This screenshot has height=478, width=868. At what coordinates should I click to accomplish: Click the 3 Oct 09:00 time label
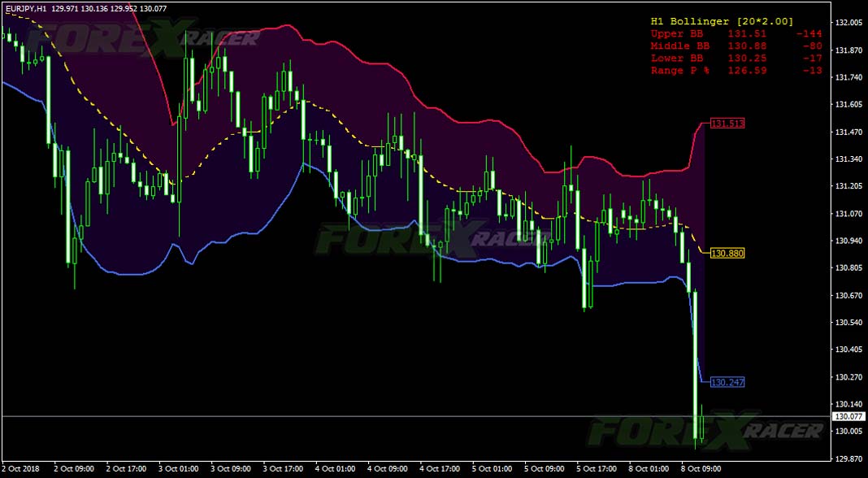231,468
